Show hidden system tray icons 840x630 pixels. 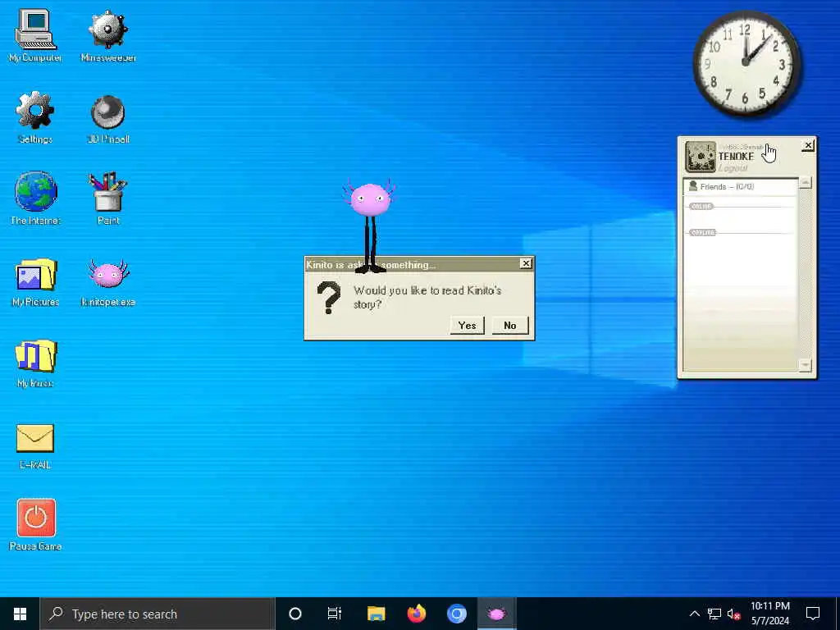click(x=694, y=614)
